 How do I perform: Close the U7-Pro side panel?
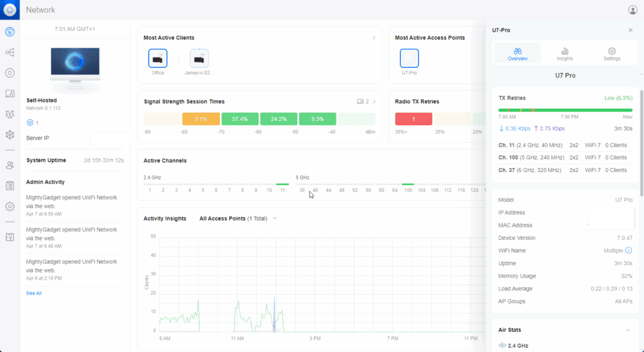click(x=630, y=30)
